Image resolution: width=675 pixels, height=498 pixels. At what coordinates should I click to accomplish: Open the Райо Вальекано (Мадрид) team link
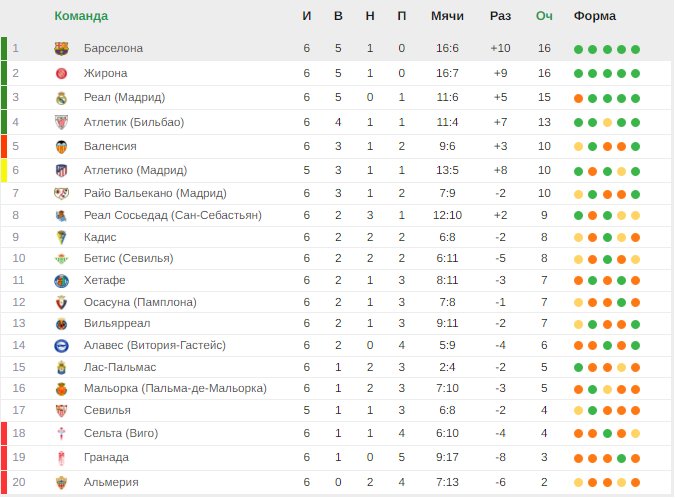point(155,193)
